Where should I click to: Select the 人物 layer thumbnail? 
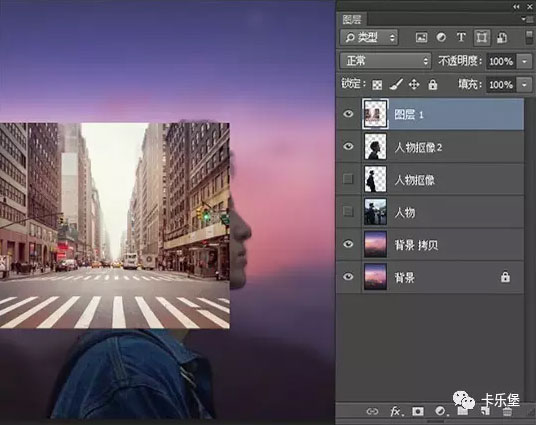pyautogui.click(x=375, y=212)
